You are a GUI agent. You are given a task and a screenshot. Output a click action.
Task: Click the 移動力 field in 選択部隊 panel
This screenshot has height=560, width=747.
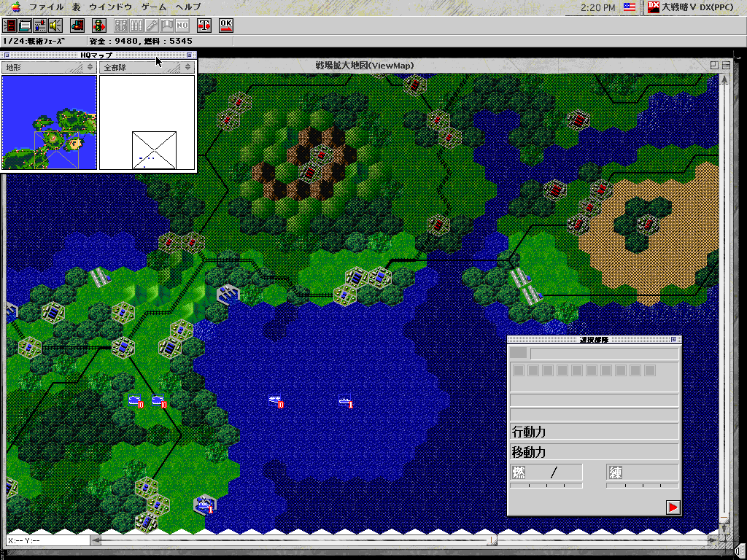point(594,451)
